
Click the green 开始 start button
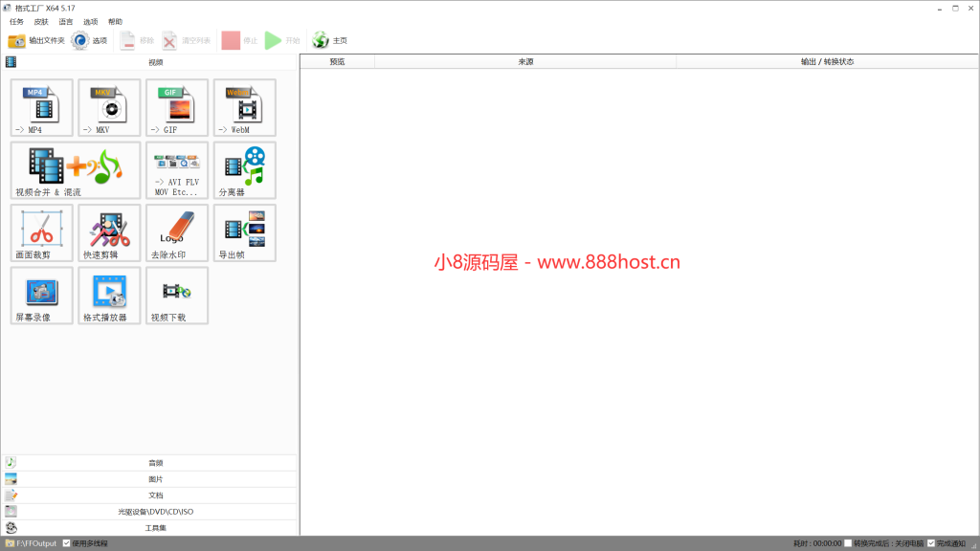[x=282, y=40]
